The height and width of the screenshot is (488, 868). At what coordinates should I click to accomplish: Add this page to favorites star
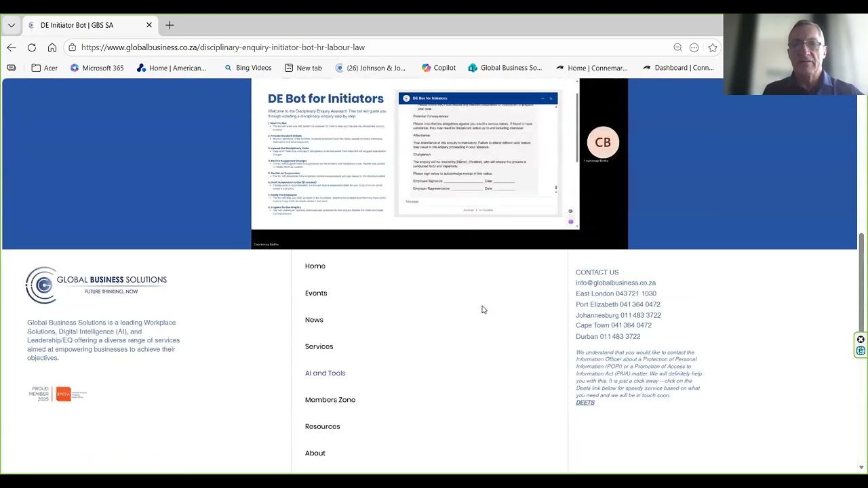click(713, 47)
